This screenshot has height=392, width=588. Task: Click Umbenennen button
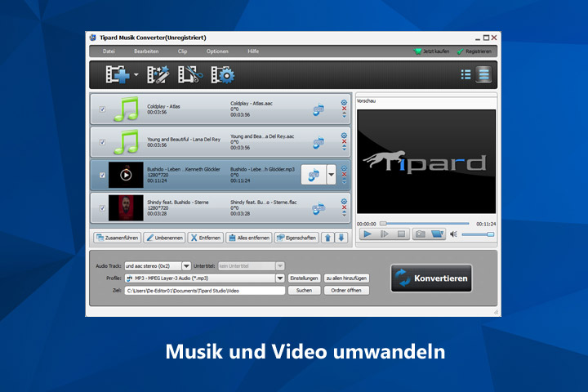point(165,238)
